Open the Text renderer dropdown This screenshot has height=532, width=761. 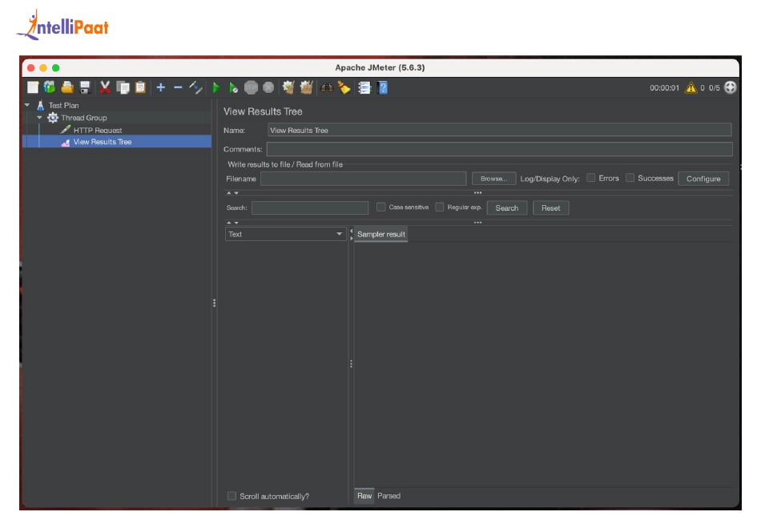point(285,234)
